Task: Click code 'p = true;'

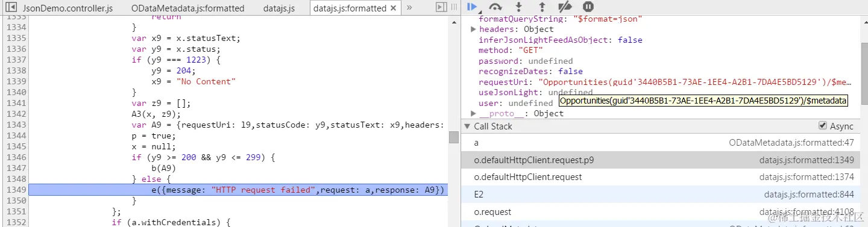Action: click(154, 135)
